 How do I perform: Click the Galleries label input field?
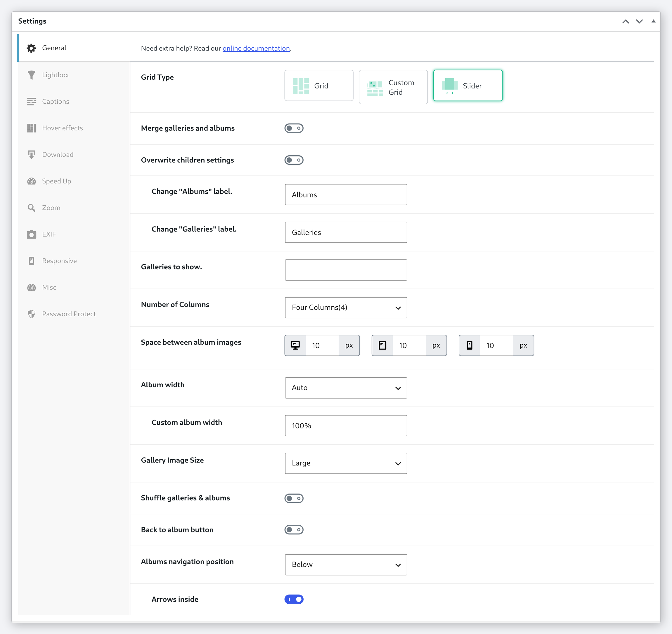[346, 232]
